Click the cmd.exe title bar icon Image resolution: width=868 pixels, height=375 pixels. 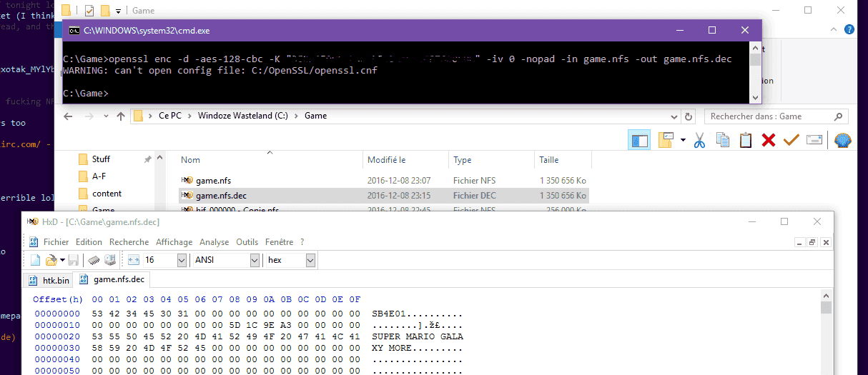pos(74,31)
